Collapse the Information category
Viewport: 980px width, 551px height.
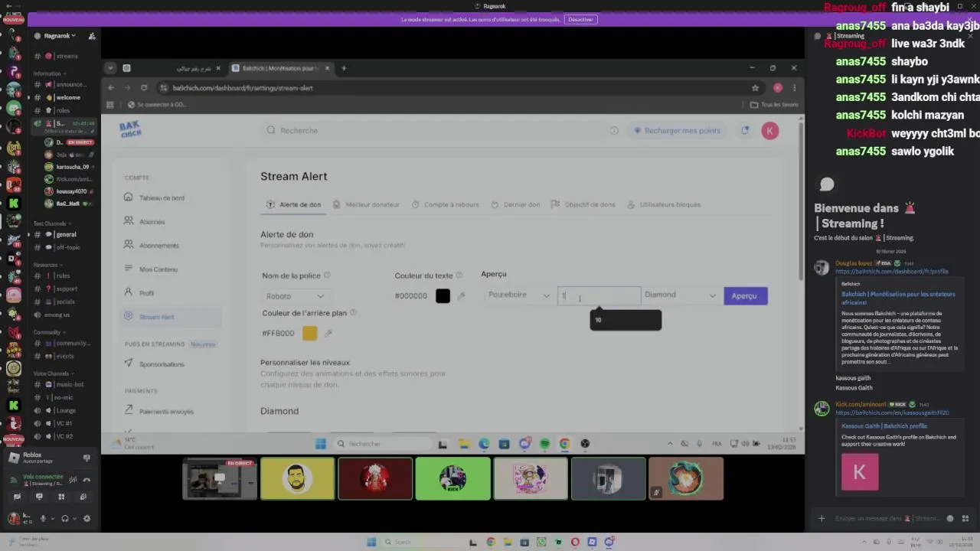click(48, 73)
